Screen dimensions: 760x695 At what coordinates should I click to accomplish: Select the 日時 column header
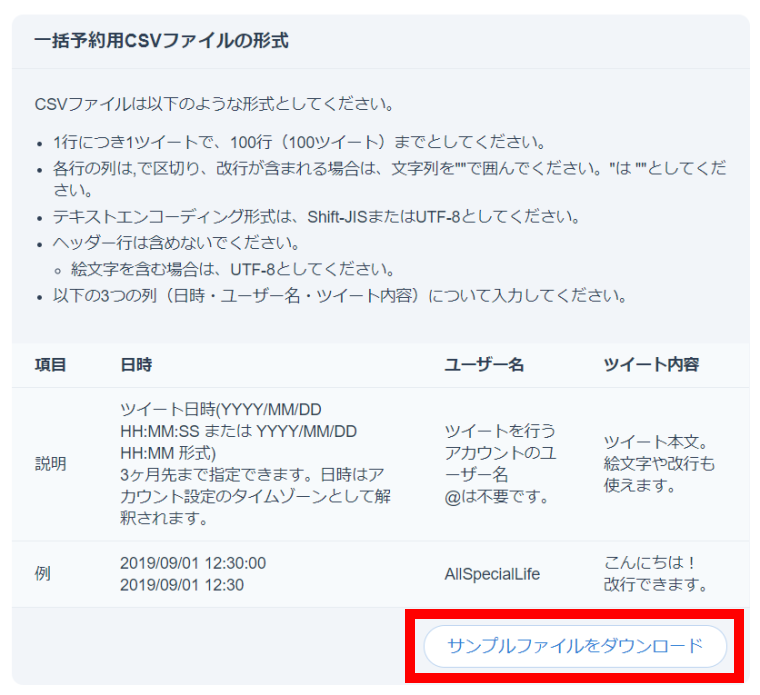[x=136, y=365]
